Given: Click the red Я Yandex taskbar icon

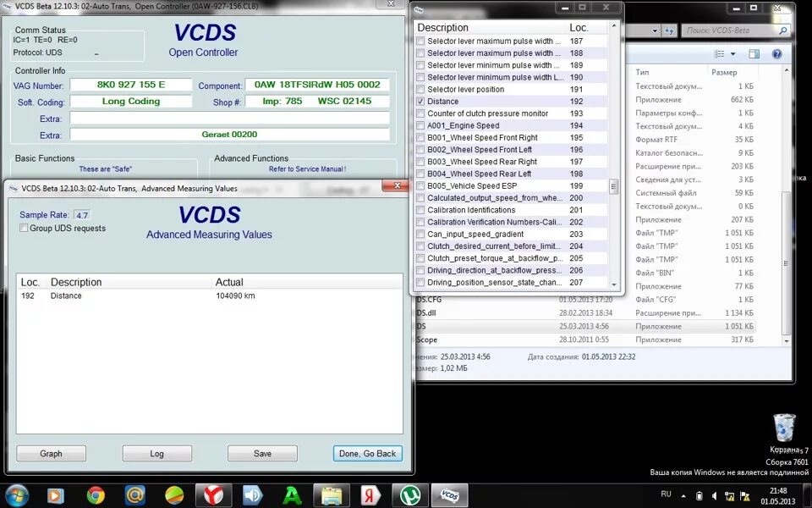Looking at the screenshot, I should click(x=370, y=495).
